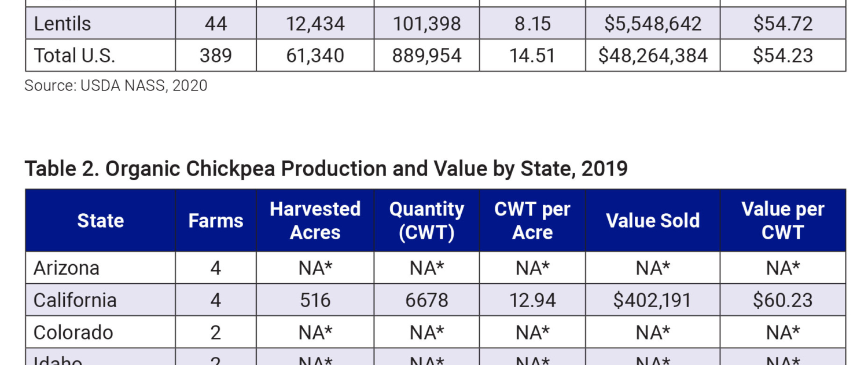Select the State column header
Viewport: 868px width, 365px height.
click(100, 221)
